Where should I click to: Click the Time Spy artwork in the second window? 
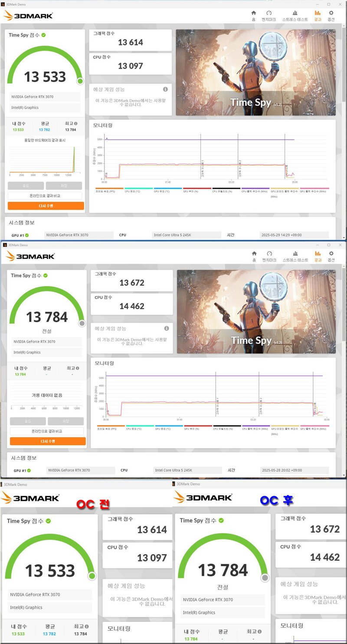pos(256,312)
